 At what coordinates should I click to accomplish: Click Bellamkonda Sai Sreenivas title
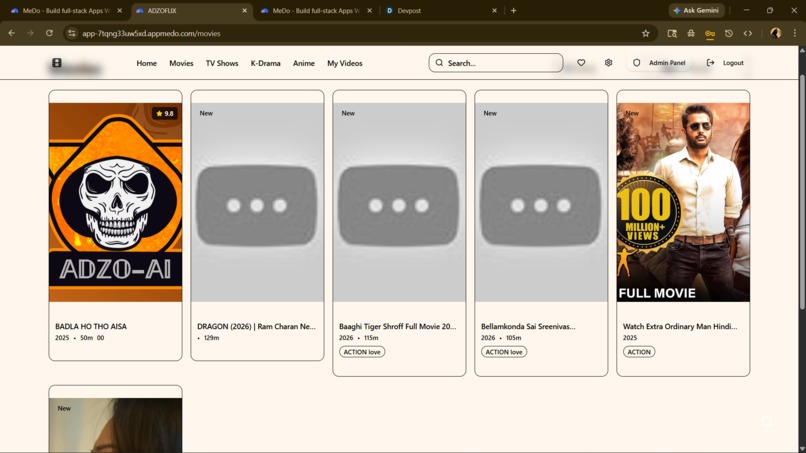point(528,327)
